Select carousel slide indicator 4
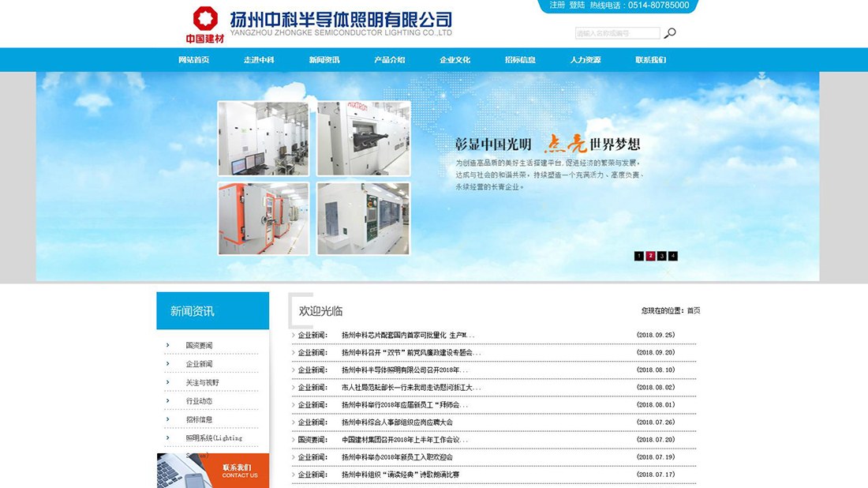Image resolution: width=868 pixels, height=488 pixels. [672, 256]
